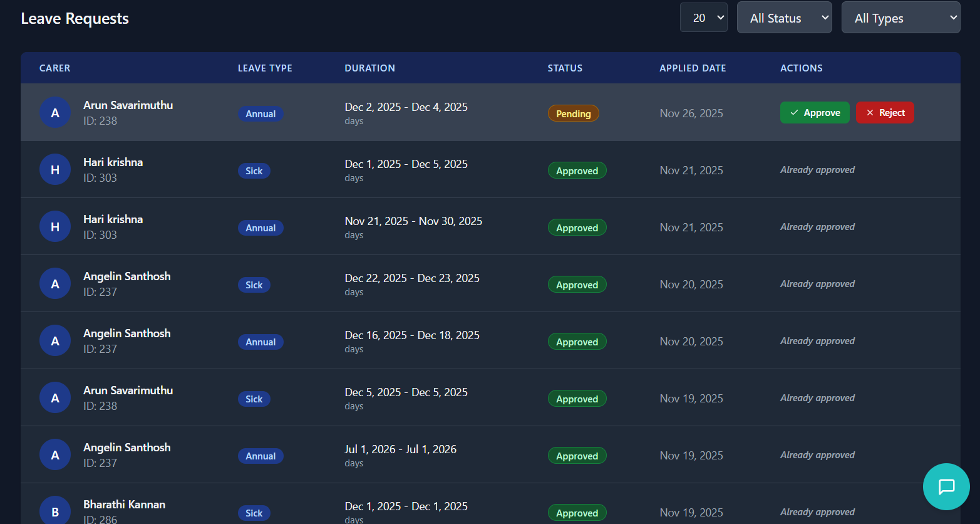Viewport: 980px width, 524px height.
Task: Click Hari krishna's avatar in the Sick leave row
Action: click(x=55, y=170)
